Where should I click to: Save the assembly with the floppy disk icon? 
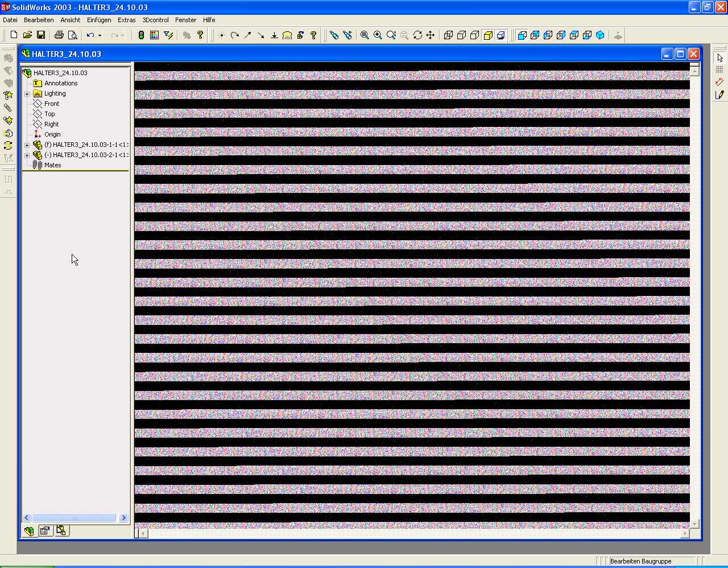(x=41, y=35)
